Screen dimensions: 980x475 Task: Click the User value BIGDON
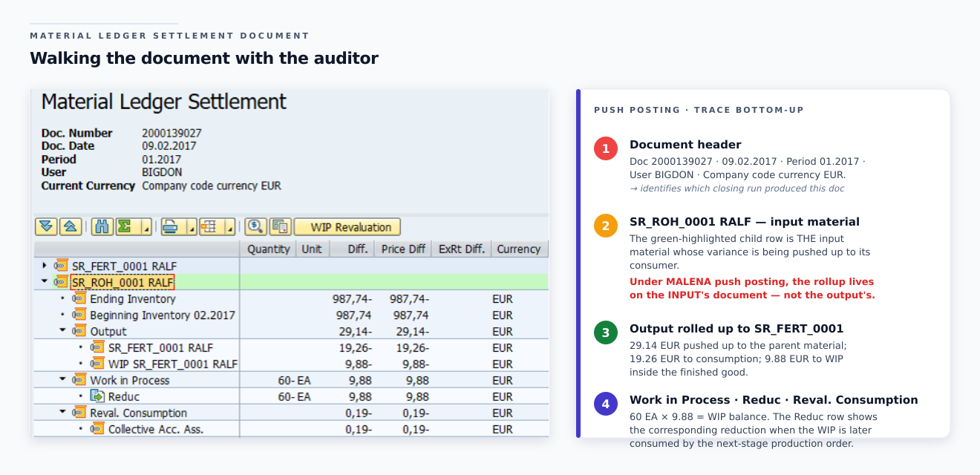pos(162,172)
